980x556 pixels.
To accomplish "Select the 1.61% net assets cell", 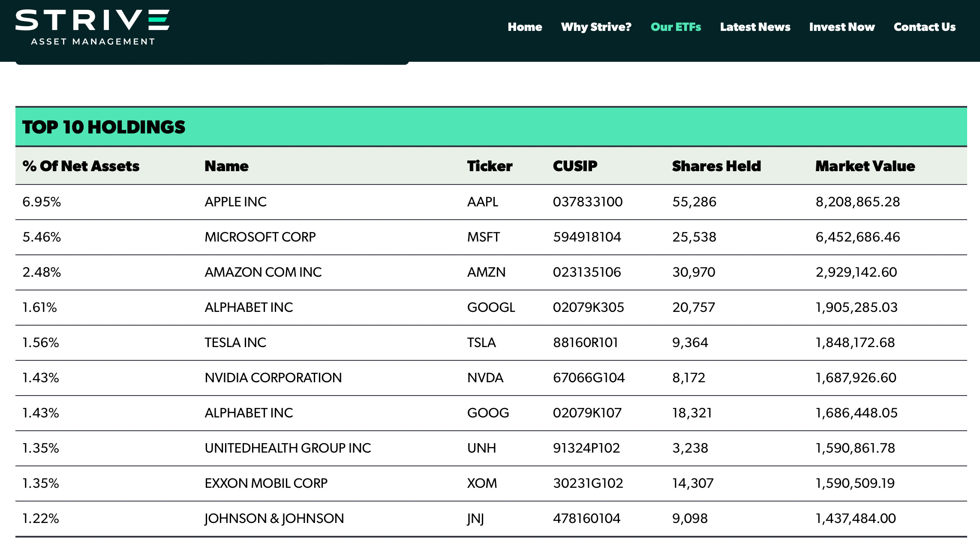I will tap(39, 307).
